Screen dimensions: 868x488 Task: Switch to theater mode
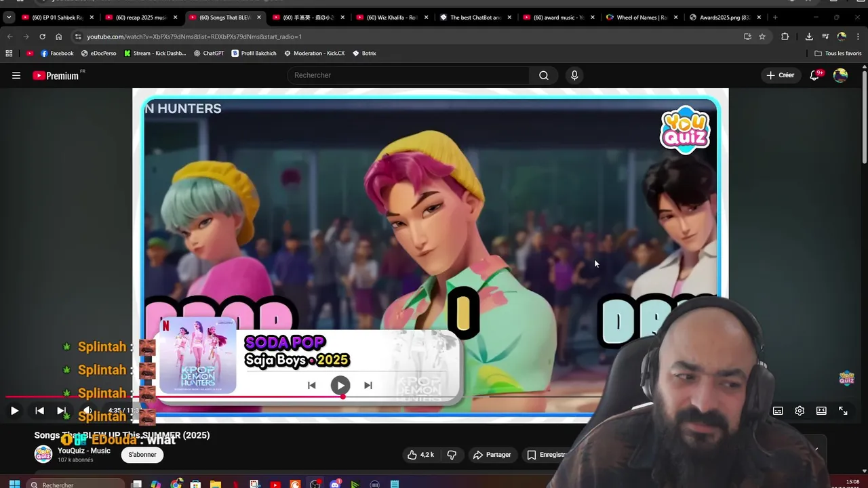click(x=821, y=411)
